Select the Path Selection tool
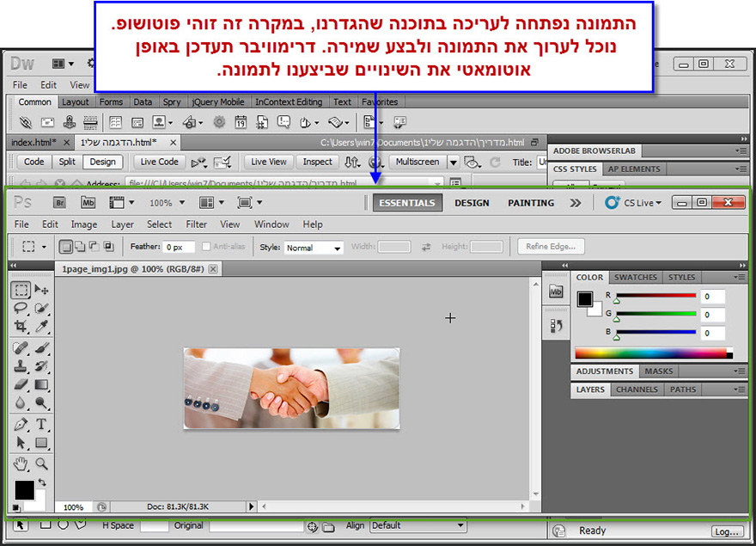756x546 pixels. 21,443
